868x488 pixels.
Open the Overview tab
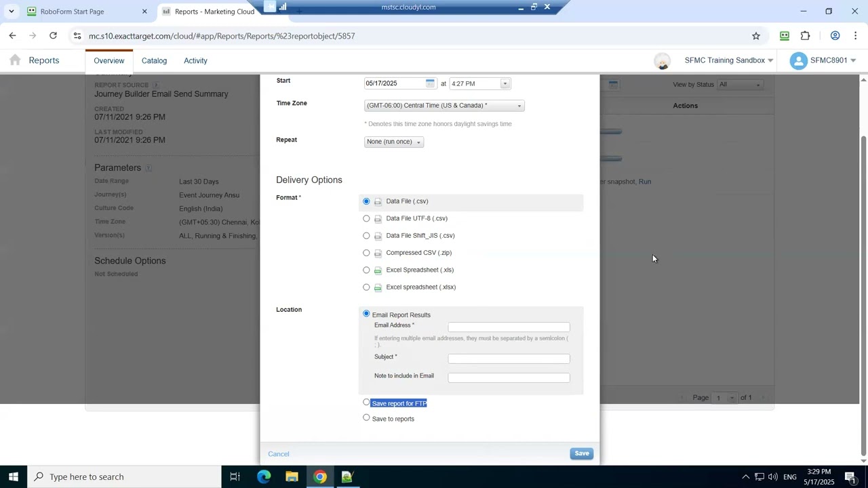108,61
